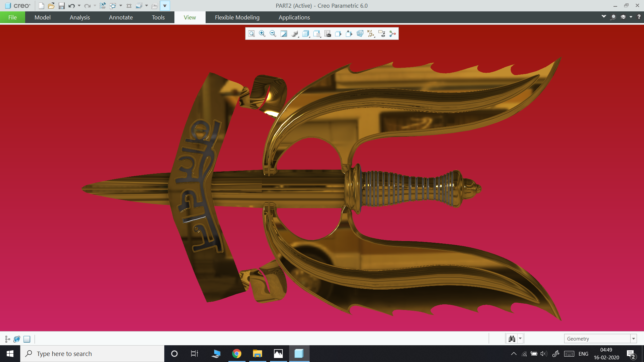Expand the dropdown beside graduation cap icon
Viewport: 644px width, 362px height.
pos(631,17)
